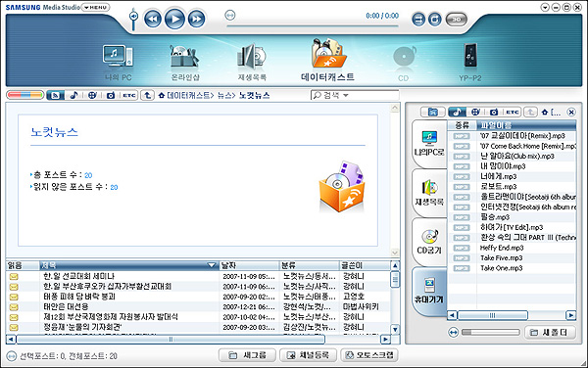The height and width of the screenshot is (368, 588).
Task: Select the CD icon in top navigation
Action: click(404, 63)
